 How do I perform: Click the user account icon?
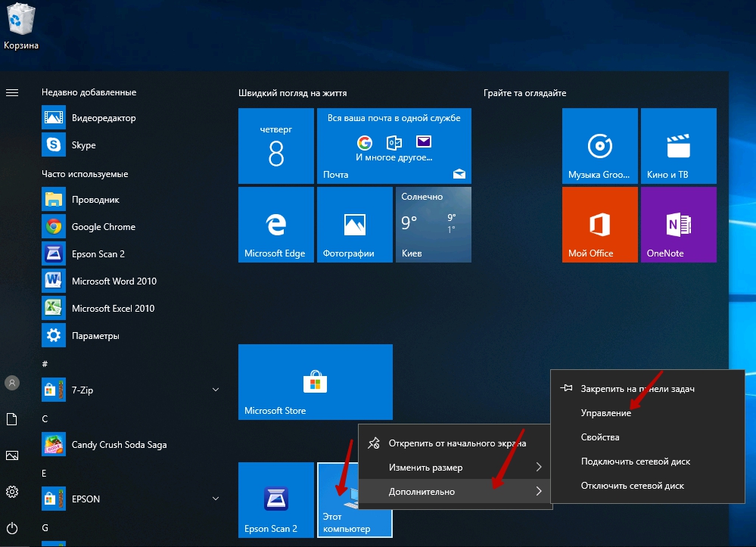12,383
